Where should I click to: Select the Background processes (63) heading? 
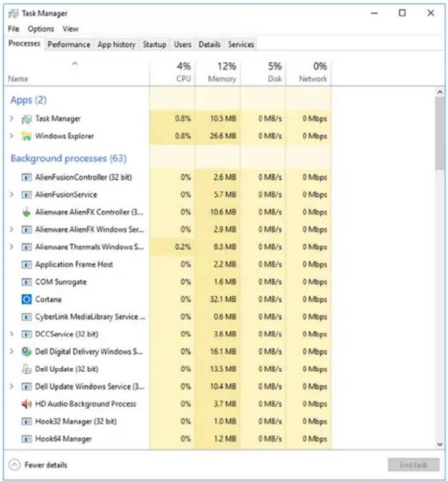(x=69, y=158)
